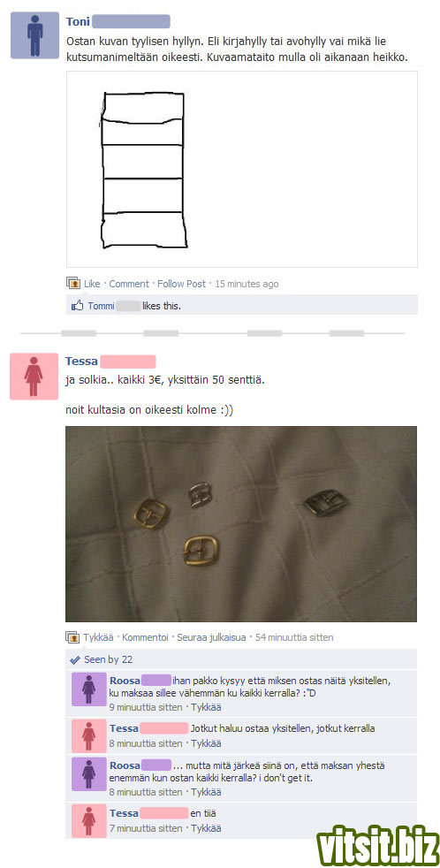Open Toni's blue profile avatar
This screenshot has width=440, height=868.
tap(34, 34)
